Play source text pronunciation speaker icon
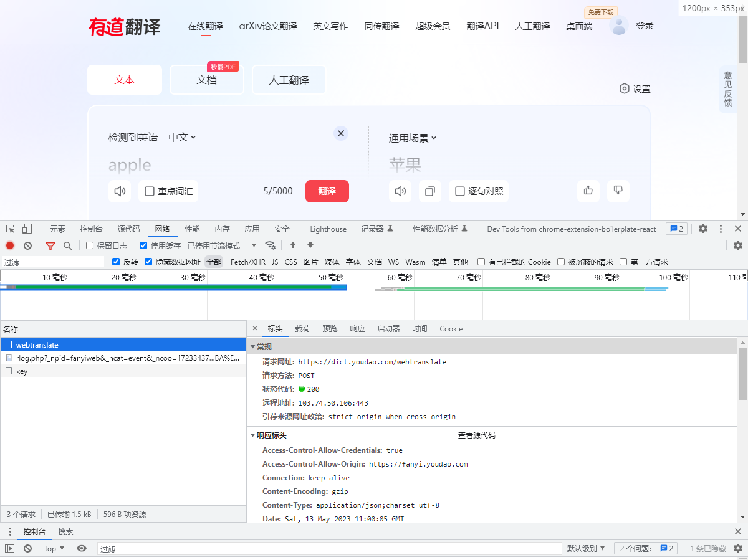Image resolution: width=748 pixels, height=560 pixels. 120,191
